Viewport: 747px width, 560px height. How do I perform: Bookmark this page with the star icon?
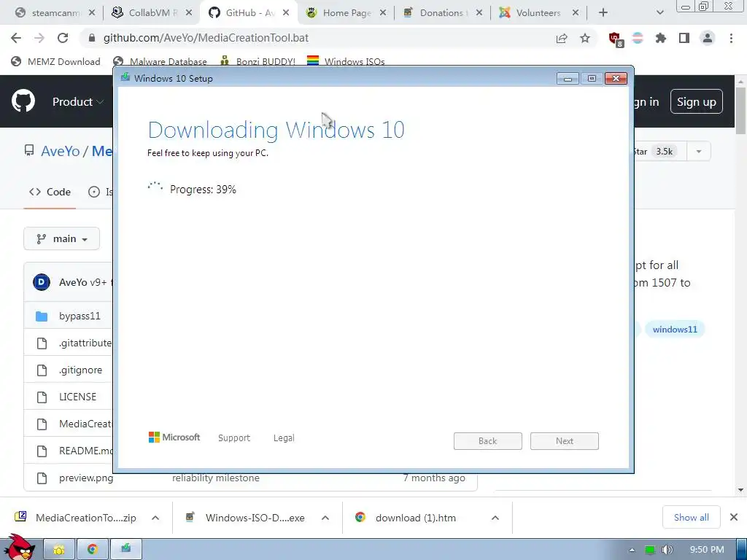(585, 38)
